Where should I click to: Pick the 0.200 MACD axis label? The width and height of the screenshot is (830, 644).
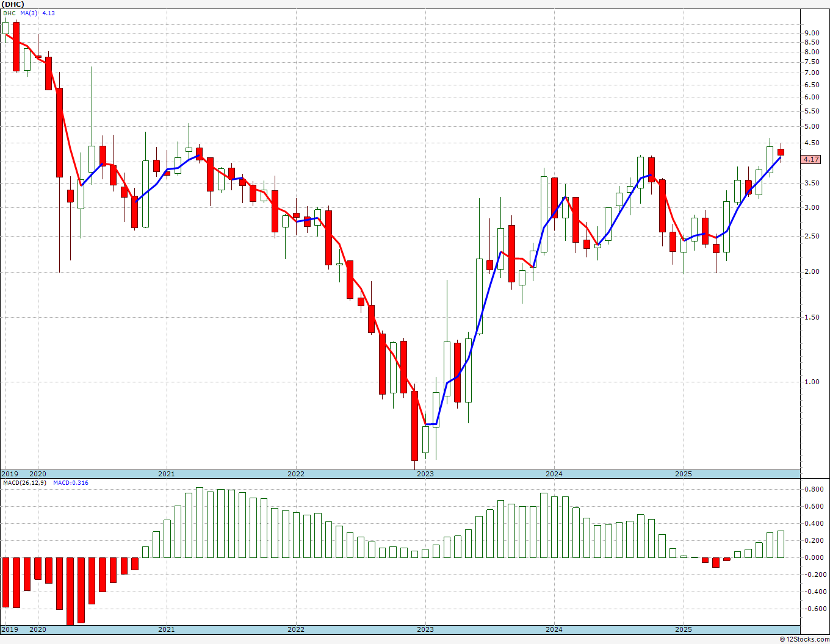[x=814, y=540]
